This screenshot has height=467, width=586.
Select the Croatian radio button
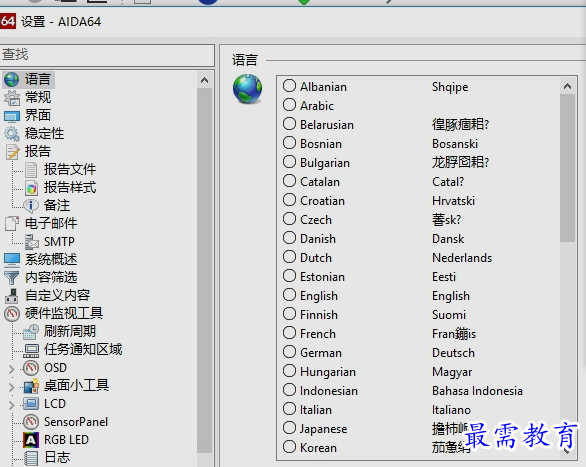coord(289,200)
